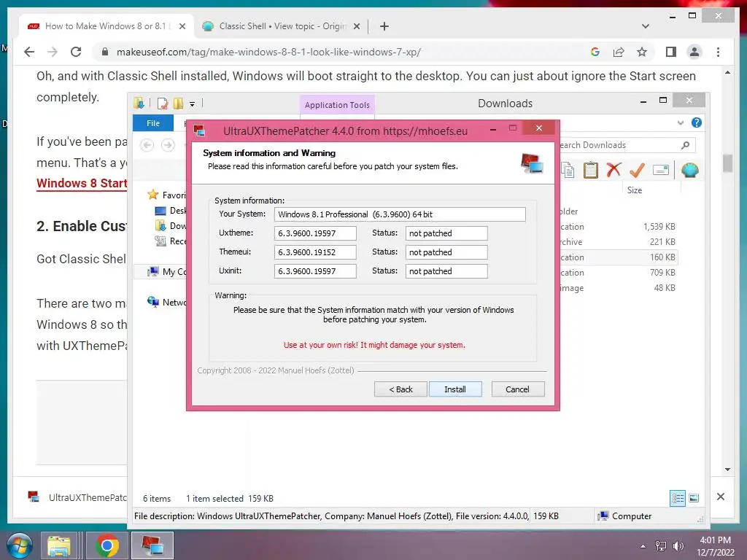The height and width of the screenshot is (560, 747).
Task: Close Chrome downloads bar
Action: point(721,497)
